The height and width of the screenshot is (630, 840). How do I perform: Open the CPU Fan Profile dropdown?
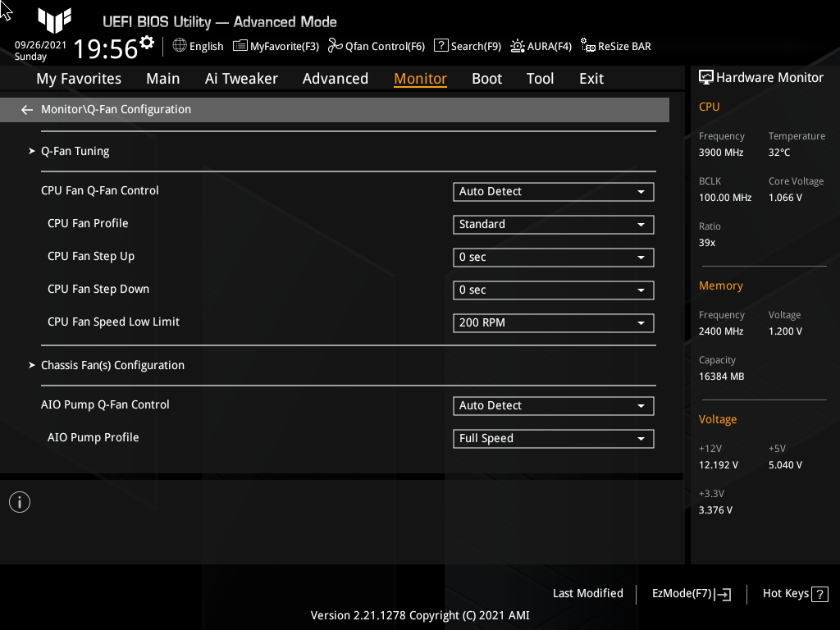(x=553, y=224)
